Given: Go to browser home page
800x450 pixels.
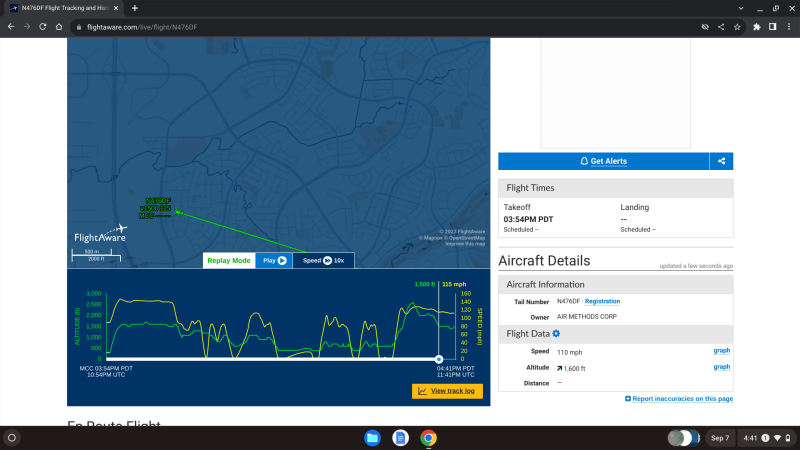Looking at the screenshot, I should (59, 27).
